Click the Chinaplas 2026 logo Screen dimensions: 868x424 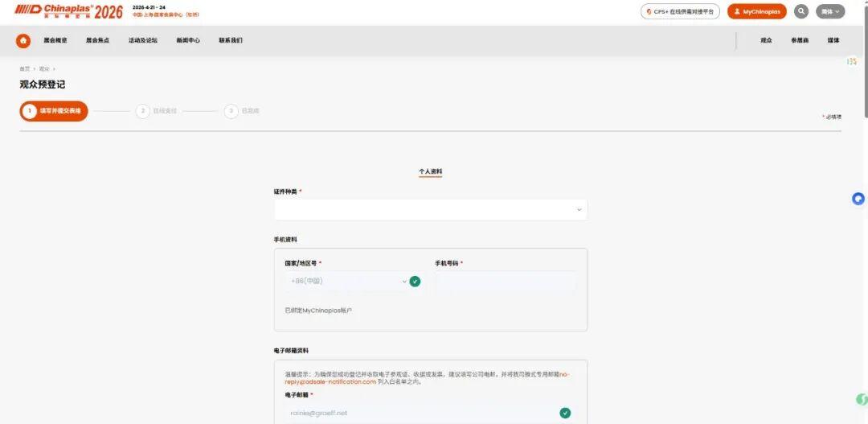pos(69,11)
